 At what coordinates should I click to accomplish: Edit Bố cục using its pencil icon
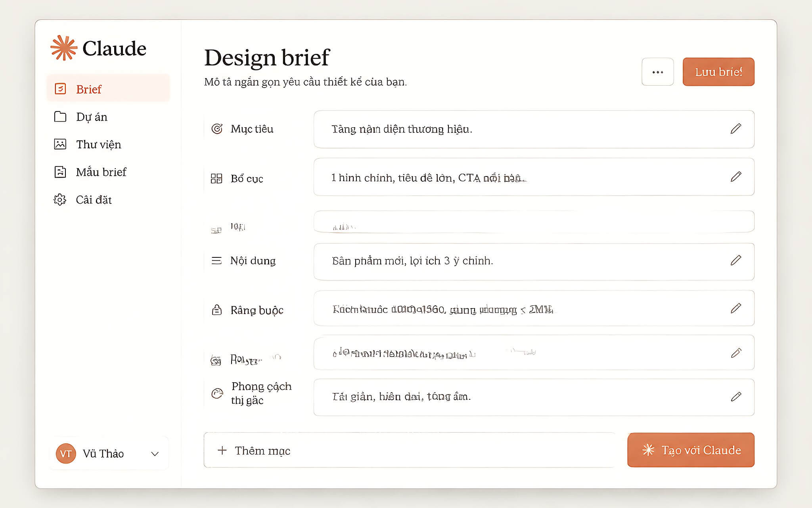(736, 177)
